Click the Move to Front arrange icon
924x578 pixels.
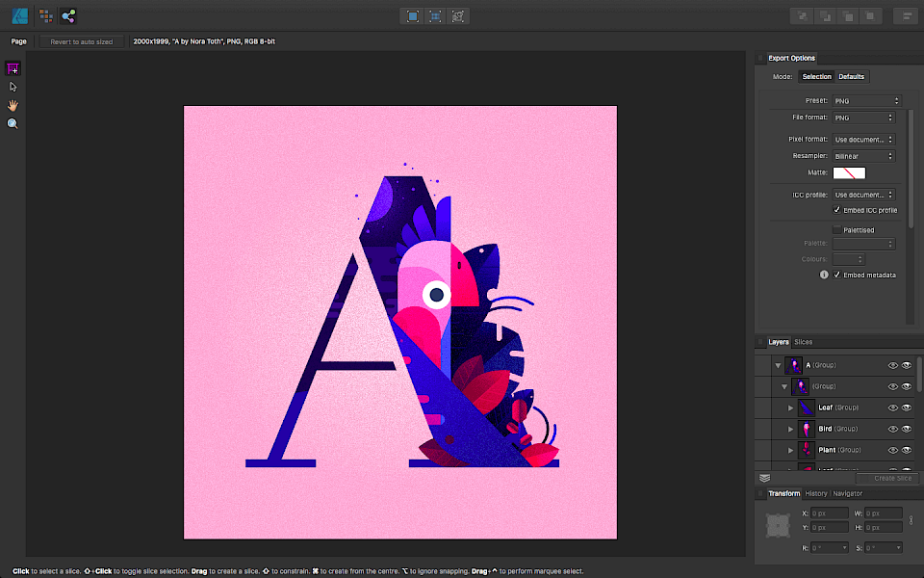click(x=870, y=16)
